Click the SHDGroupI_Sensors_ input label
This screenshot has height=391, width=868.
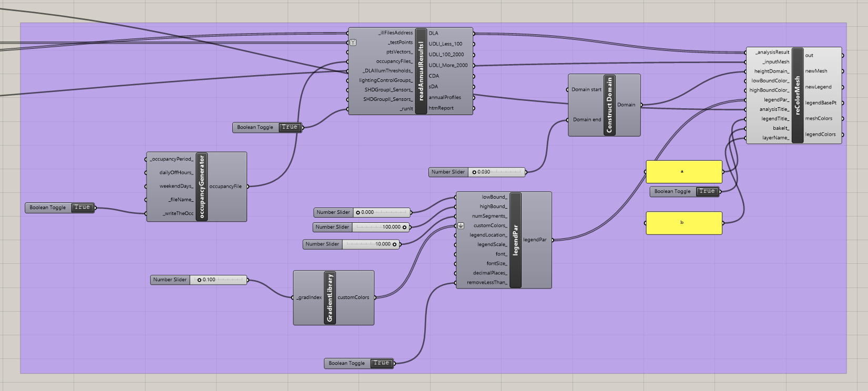tap(389, 90)
